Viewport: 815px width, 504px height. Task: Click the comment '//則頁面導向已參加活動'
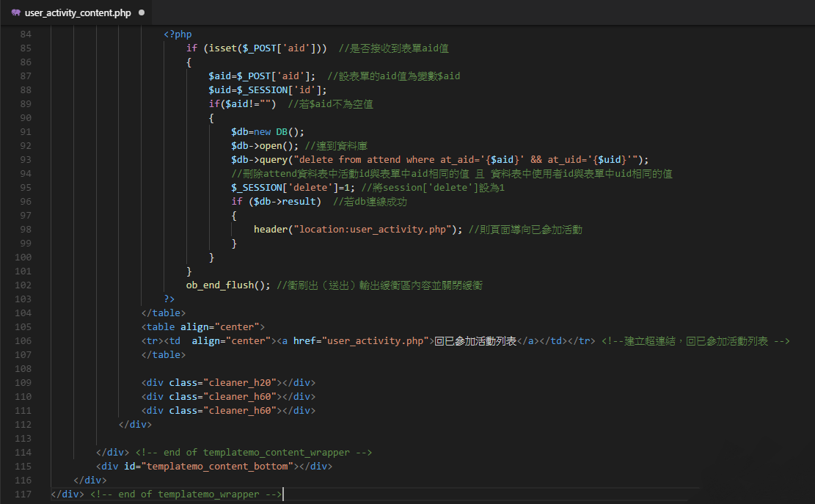coord(525,230)
